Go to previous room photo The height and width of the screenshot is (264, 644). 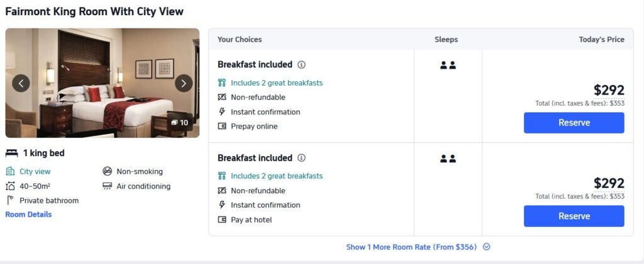click(x=21, y=83)
